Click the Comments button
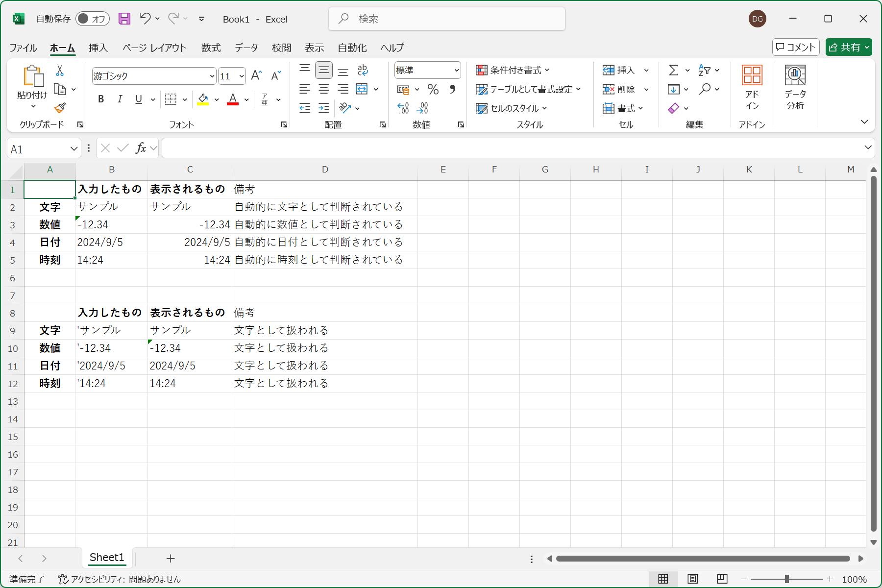 click(796, 47)
